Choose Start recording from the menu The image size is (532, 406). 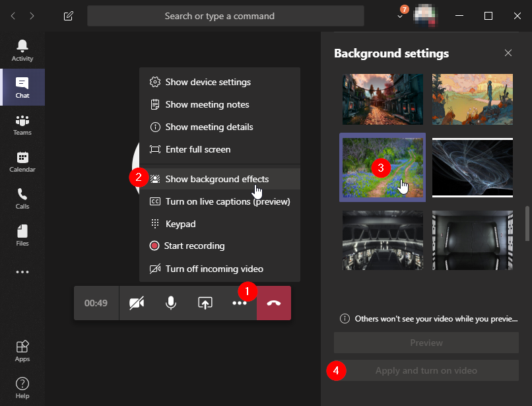(x=195, y=246)
